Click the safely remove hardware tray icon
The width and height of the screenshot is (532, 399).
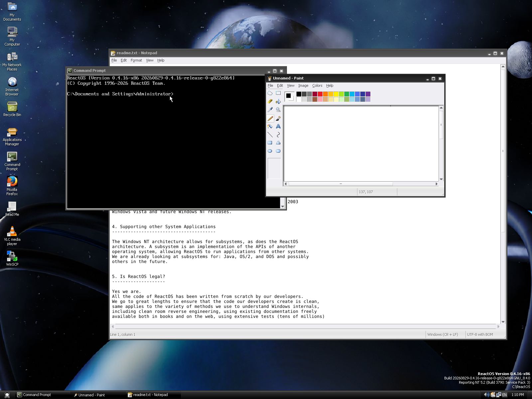(493, 395)
